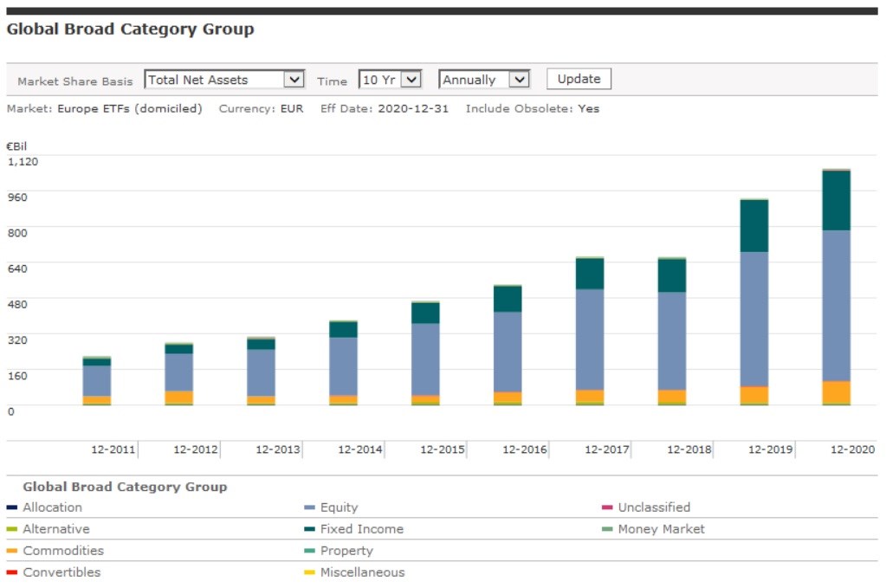
Task: Select the 12-2011 axis label
Action: 113,450
